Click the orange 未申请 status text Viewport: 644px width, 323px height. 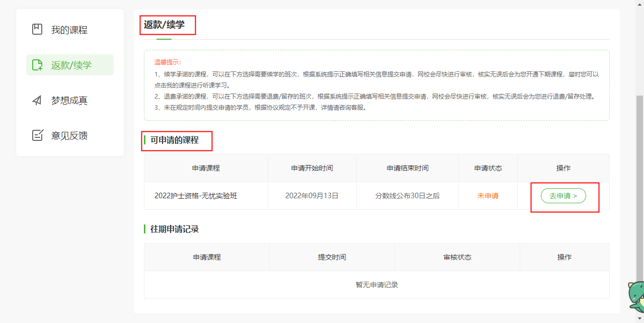(488, 196)
